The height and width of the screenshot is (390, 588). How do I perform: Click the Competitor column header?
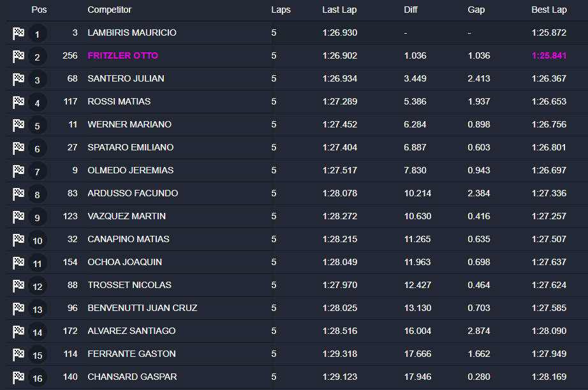(110, 10)
